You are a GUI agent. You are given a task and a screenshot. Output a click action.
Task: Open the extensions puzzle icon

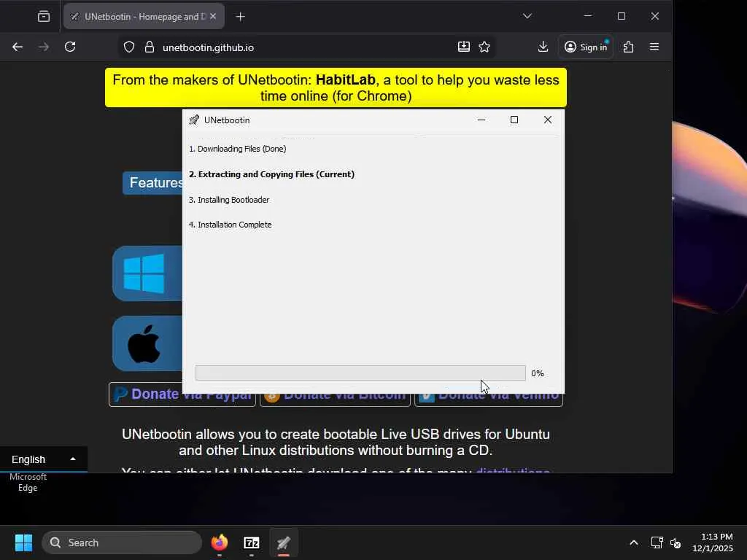[628, 47]
